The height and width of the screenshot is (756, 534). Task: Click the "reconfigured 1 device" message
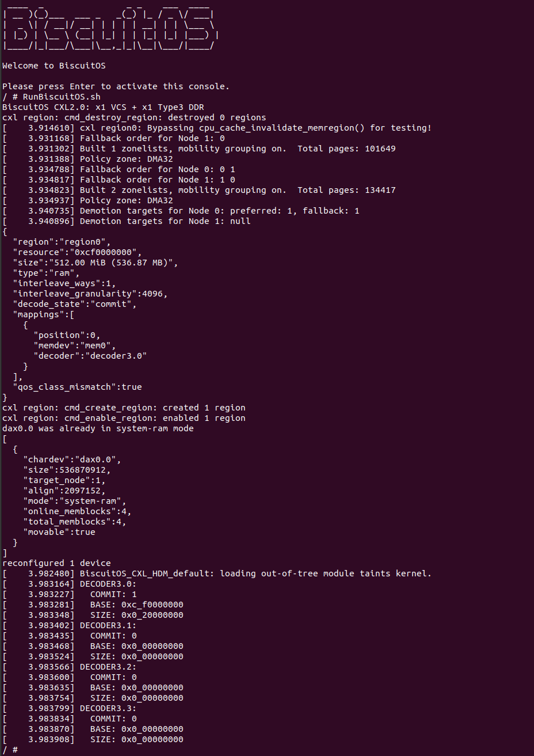pyautogui.click(x=56, y=563)
